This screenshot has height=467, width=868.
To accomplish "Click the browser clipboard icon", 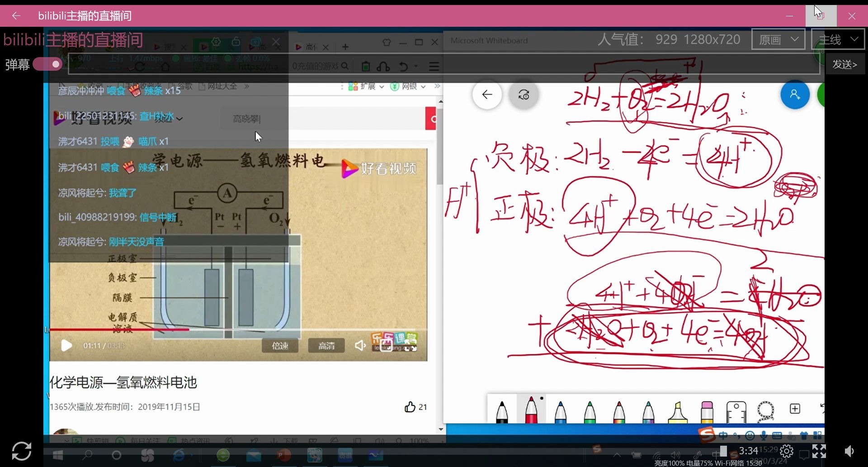I will point(366,67).
